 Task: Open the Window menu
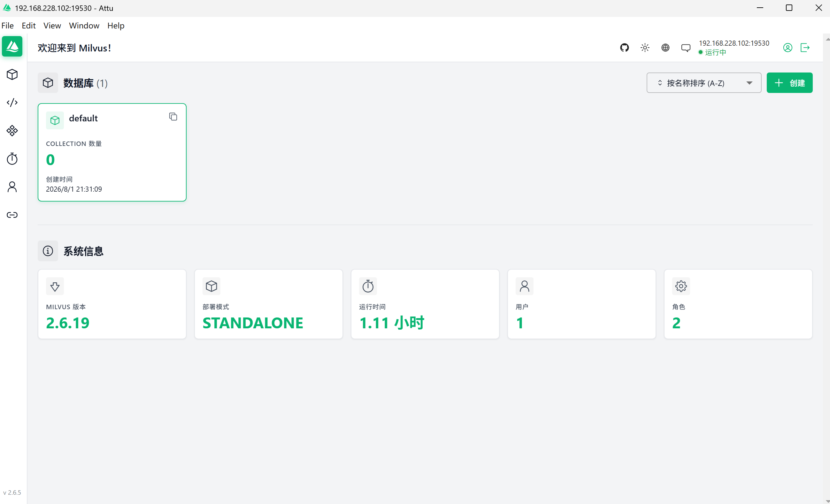pyautogui.click(x=84, y=26)
